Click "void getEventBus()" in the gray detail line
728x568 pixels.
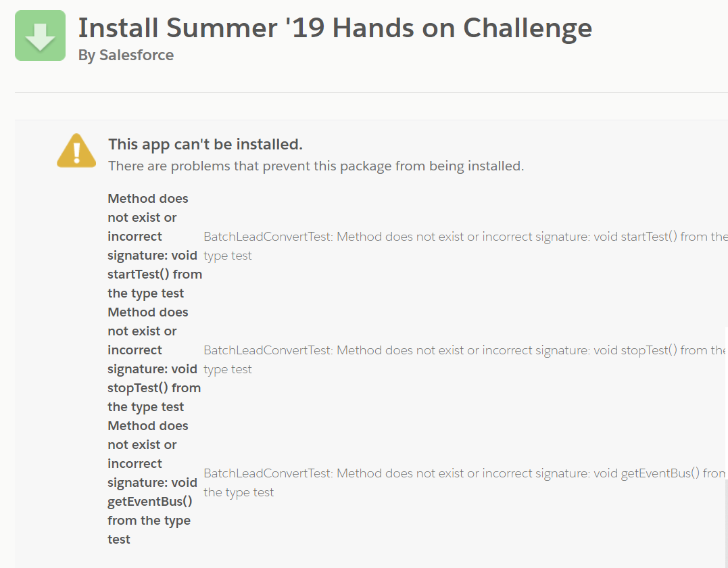pyautogui.click(x=646, y=473)
